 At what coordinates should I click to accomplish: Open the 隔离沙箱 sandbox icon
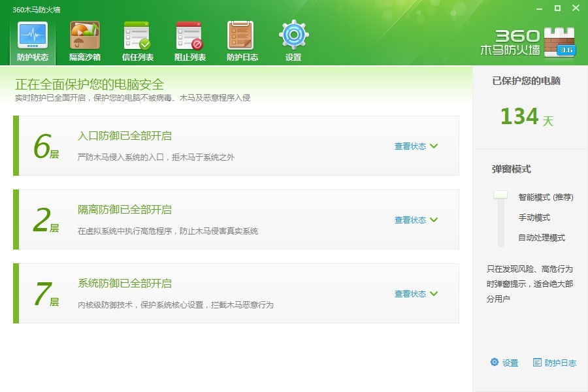coord(85,36)
